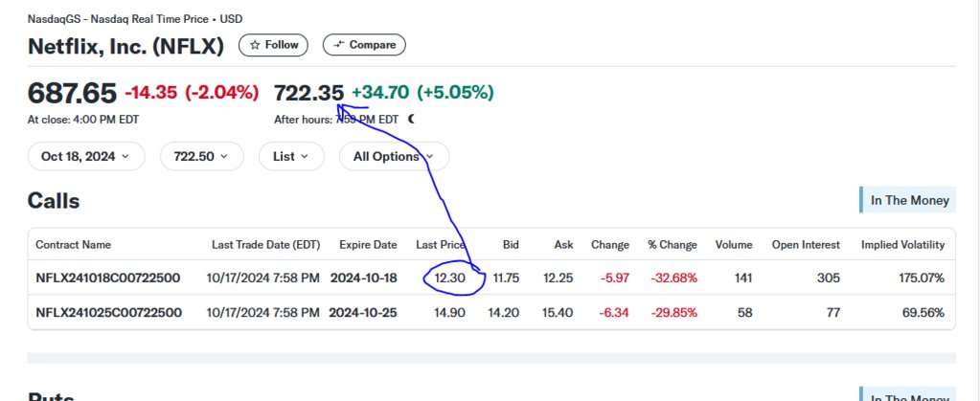Sort by Last Price column

click(x=440, y=245)
